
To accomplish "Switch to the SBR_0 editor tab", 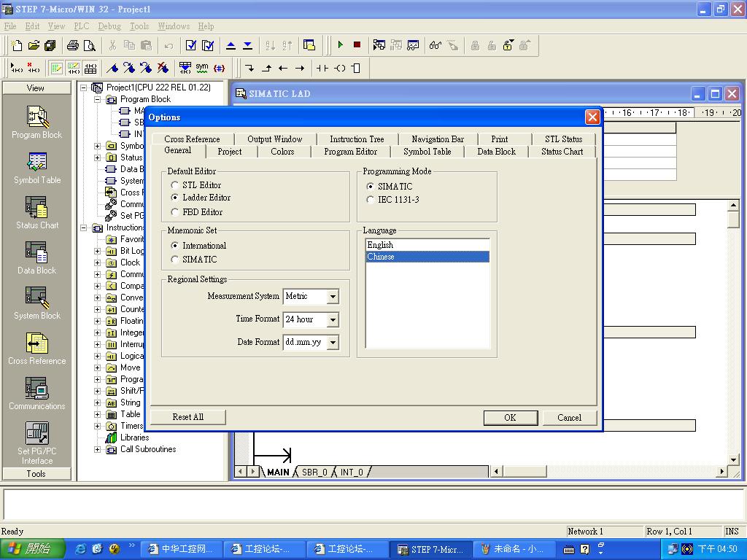I will pos(314,472).
